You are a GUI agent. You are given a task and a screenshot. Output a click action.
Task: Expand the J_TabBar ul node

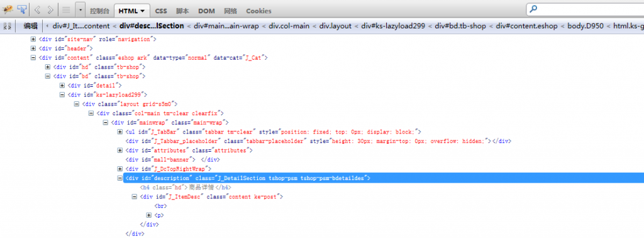tap(120, 132)
